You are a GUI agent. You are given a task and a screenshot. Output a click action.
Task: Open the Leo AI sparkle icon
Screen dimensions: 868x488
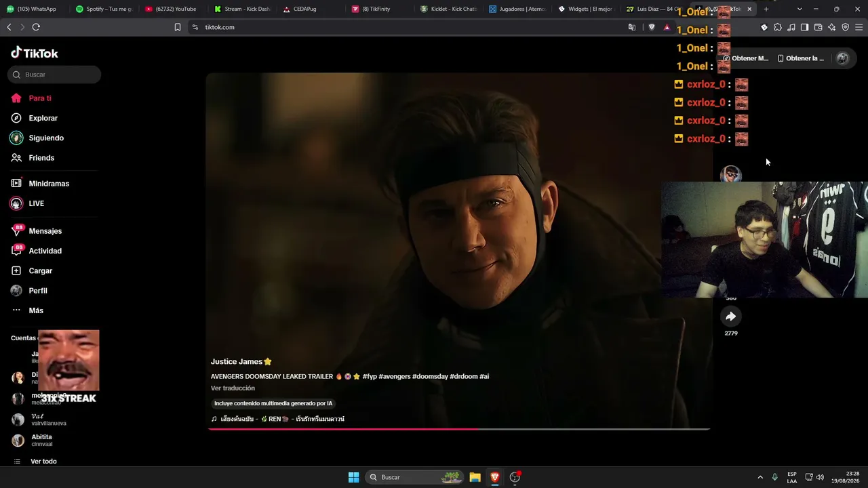coord(831,27)
